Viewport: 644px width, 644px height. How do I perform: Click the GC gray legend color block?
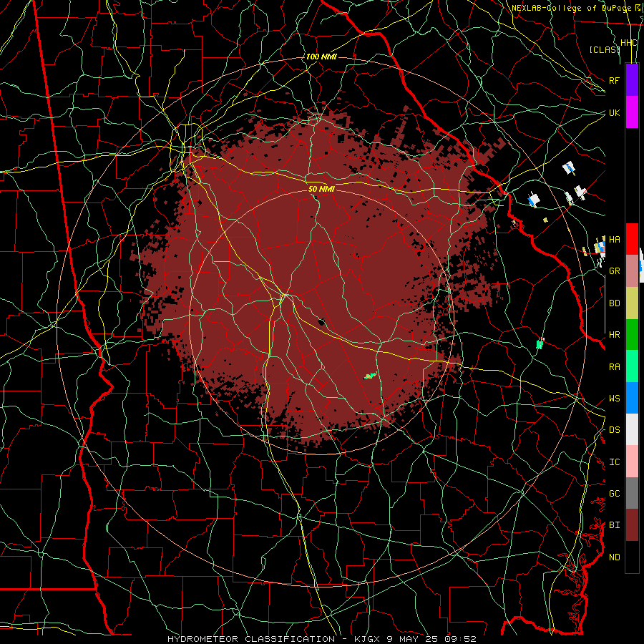coord(632,493)
